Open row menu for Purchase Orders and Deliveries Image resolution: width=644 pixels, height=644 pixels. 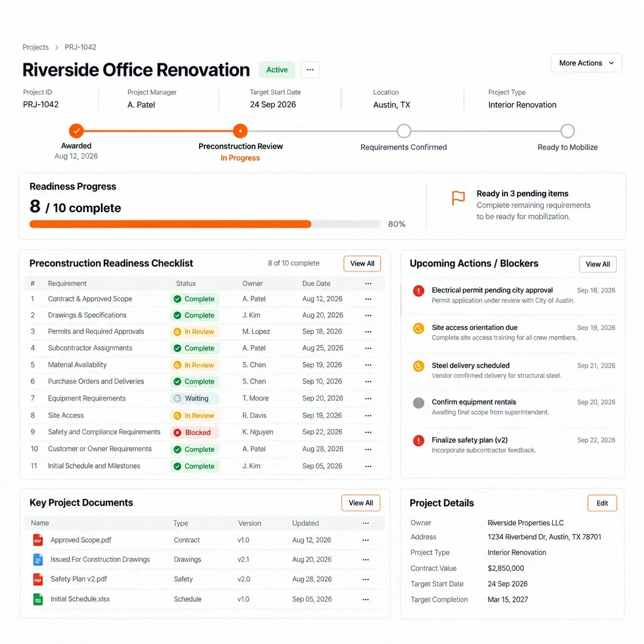(x=368, y=382)
